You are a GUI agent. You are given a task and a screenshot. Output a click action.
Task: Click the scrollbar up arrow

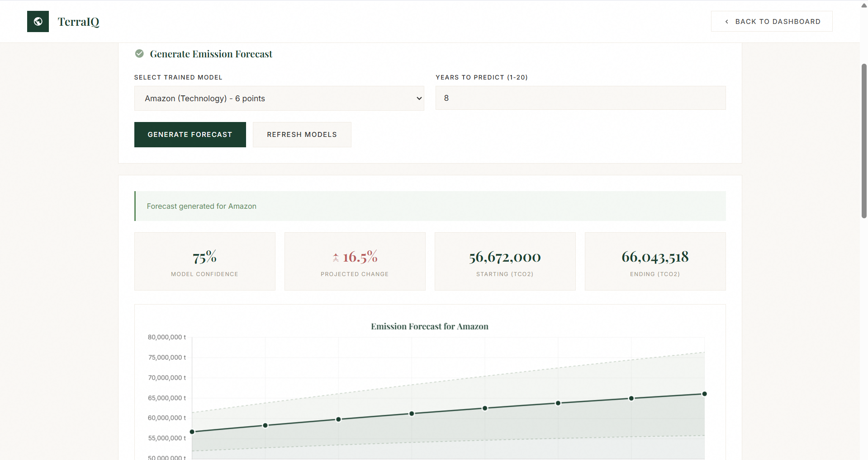(864, 5)
